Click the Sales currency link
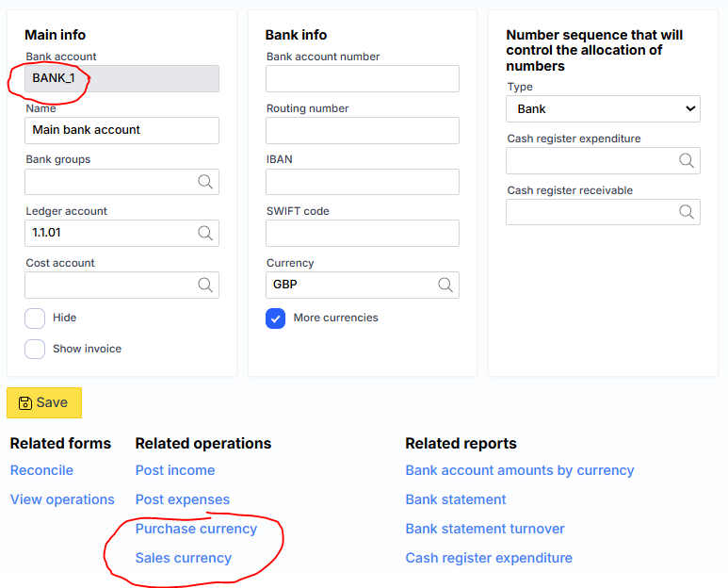The image size is (728, 588). pos(184,558)
